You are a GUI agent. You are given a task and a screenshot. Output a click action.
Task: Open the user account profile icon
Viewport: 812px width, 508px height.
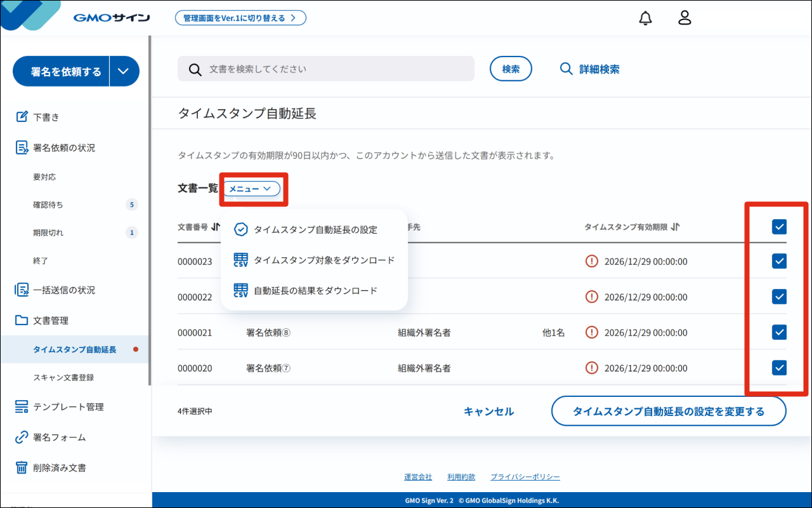point(684,18)
